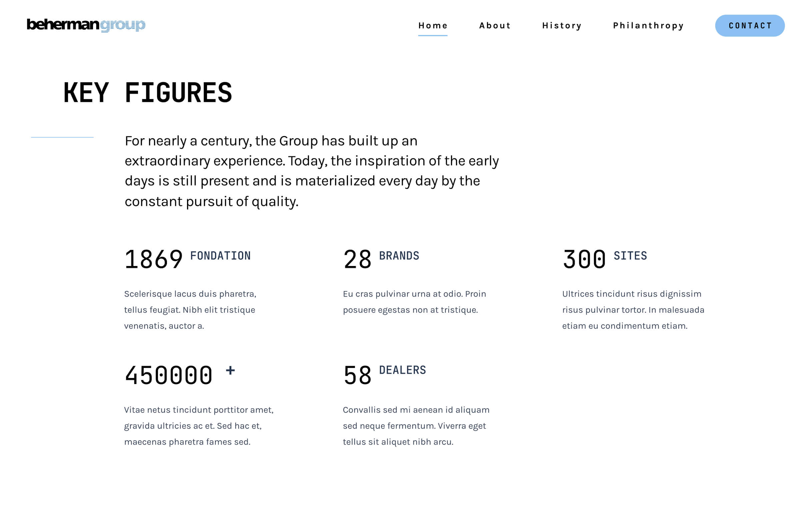Select the SITES label
812x505 pixels.
(x=630, y=256)
